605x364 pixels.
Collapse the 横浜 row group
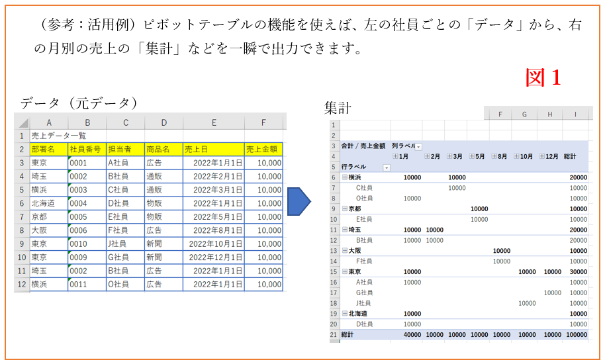pyautogui.click(x=344, y=177)
